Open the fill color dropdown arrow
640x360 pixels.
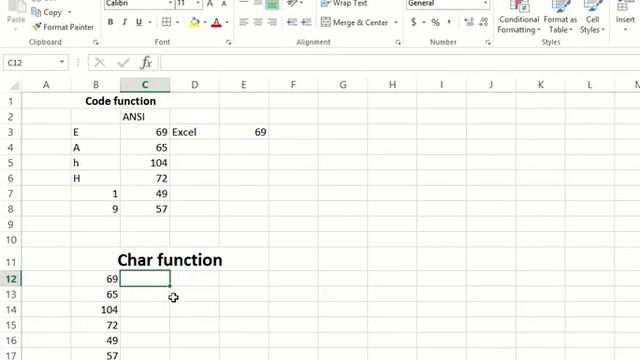pos(204,22)
